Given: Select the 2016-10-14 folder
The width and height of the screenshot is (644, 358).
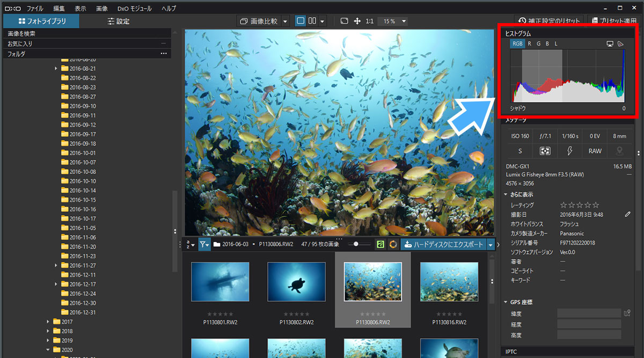Looking at the screenshot, I should (x=78, y=191).
